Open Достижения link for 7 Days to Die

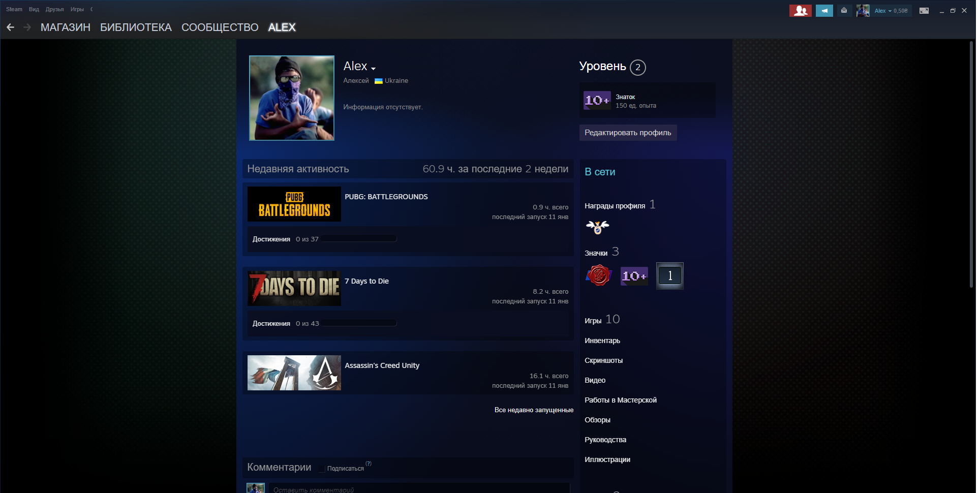coord(271,323)
